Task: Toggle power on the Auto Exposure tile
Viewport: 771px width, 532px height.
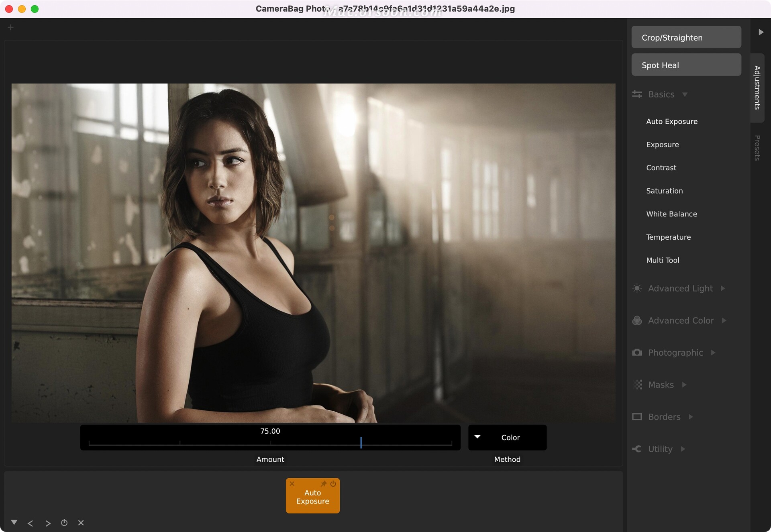Action: tap(333, 484)
